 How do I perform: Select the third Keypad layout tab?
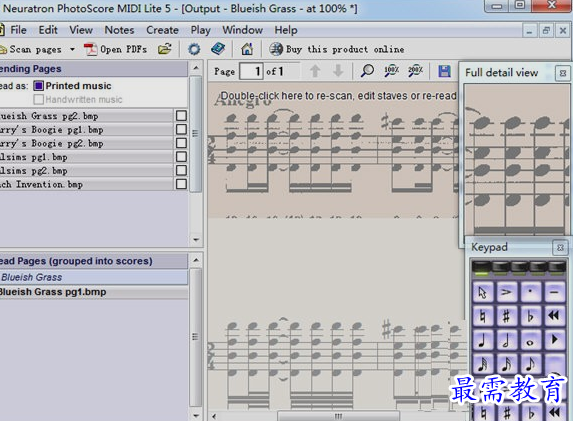pyautogui.click(x=519, y=268)
